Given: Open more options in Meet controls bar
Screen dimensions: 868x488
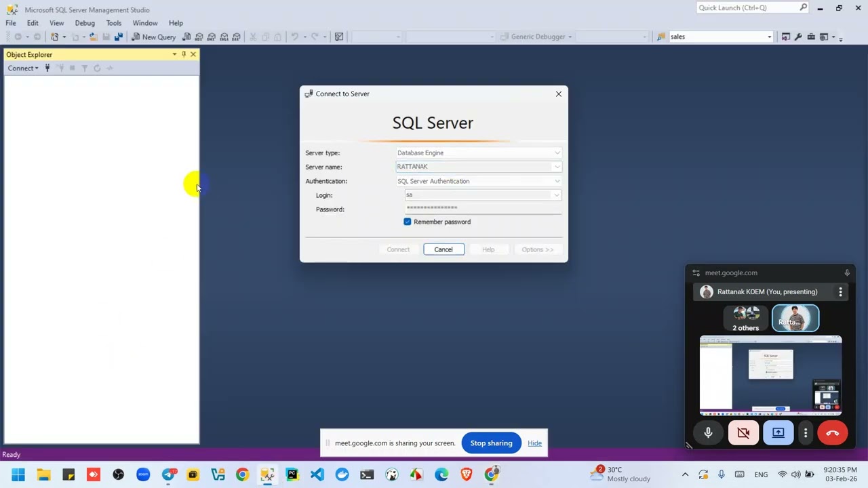Looking at the screenshot, I should point(806,433).
